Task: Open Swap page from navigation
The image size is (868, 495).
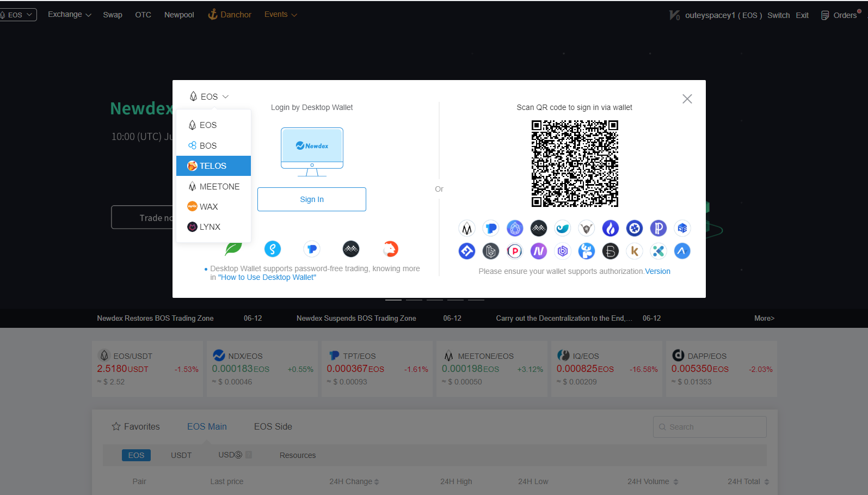Action: (x=113, y=15)
